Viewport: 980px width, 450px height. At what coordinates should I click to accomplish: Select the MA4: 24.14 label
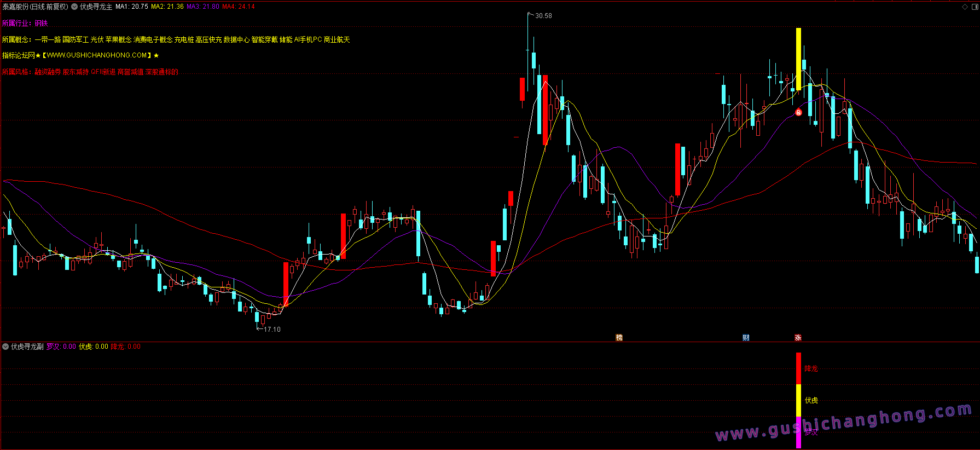coord(239,7)
